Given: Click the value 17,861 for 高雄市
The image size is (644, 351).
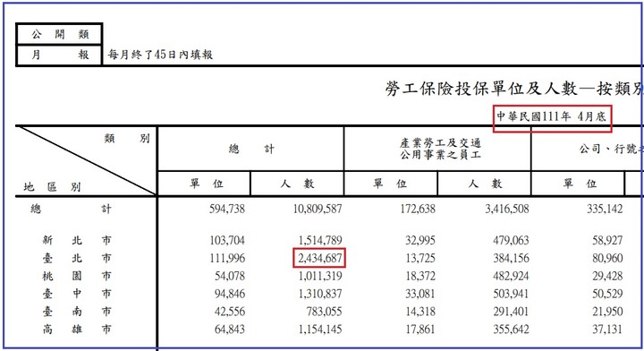Looking at the screenshot, I should click(420, 330).
